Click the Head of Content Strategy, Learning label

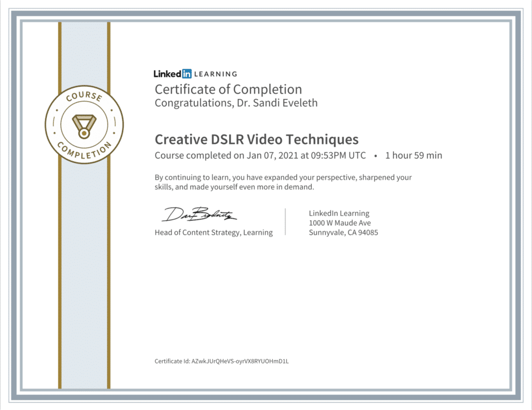click(213, 232)
